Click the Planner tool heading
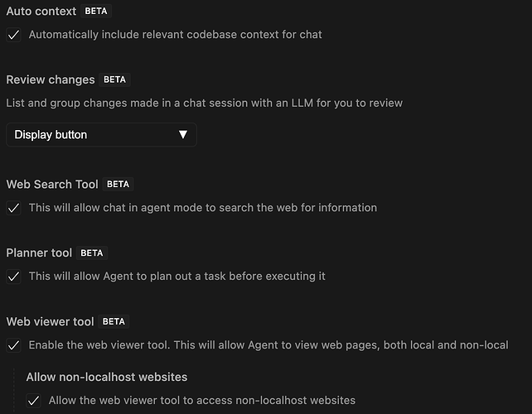 [39, 253]
